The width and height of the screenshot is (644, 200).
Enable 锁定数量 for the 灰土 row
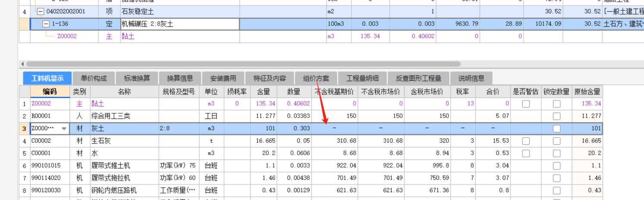557,128
